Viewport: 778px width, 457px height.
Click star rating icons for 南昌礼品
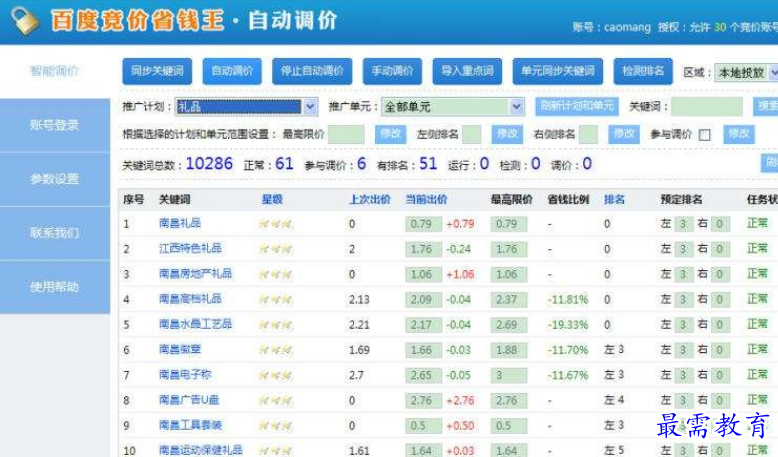[x=275, y=224]
